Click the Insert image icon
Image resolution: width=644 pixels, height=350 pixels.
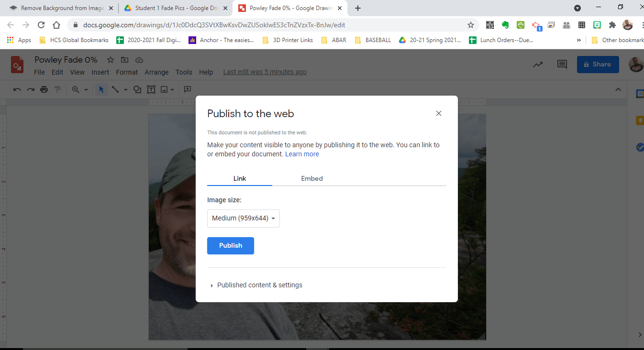point(163,89)
